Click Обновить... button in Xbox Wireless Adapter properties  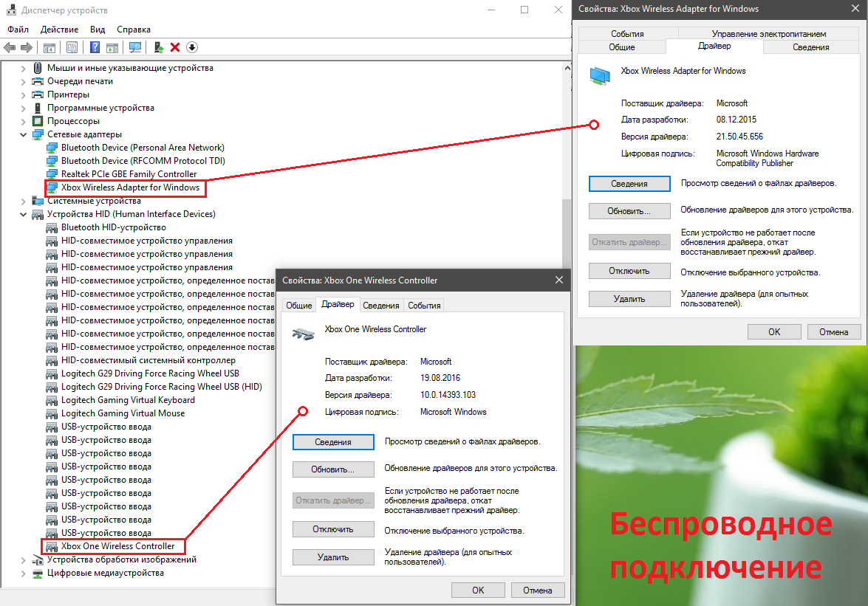click(629, 211)
